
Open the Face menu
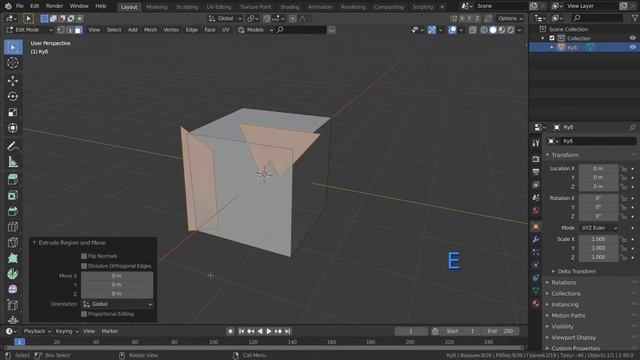(210, 30)
